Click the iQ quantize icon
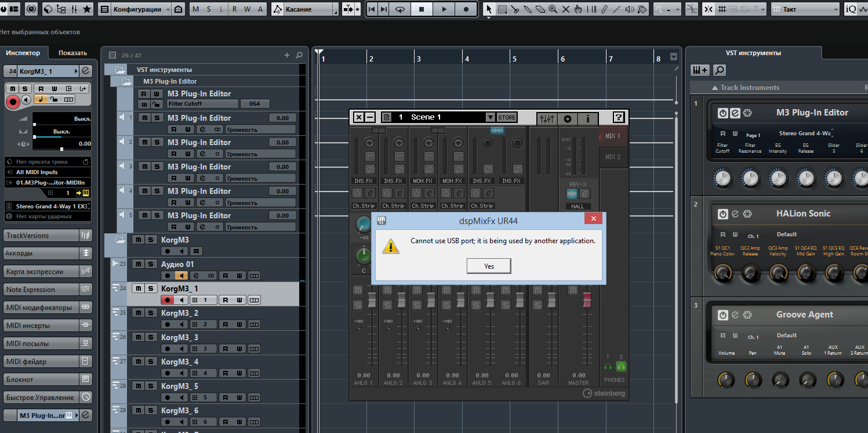The image size is (868, 433). click(851, 9)
